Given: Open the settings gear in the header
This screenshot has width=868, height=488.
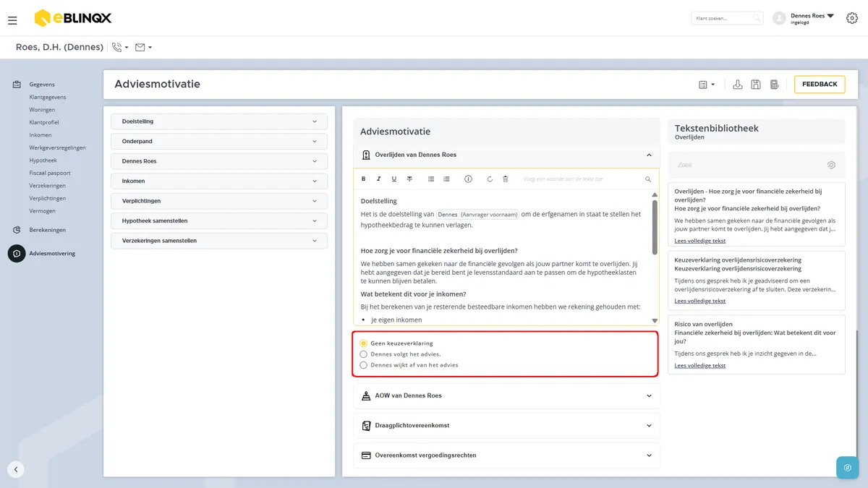Looking at the screenshot, I should click(851, 18).
